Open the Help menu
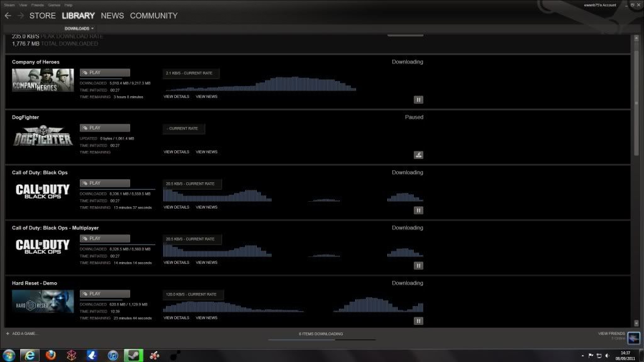 click(x=69, y=5)
